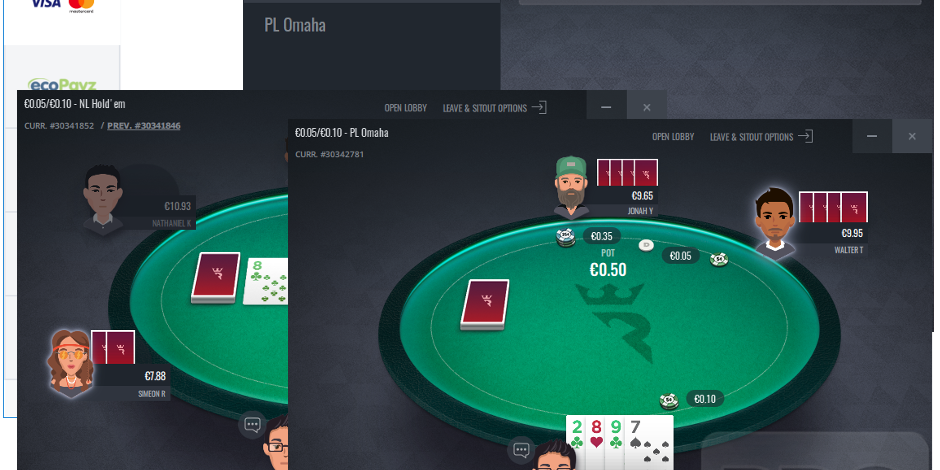Open Lobby from the PL Omaha table

pos(673,137)
